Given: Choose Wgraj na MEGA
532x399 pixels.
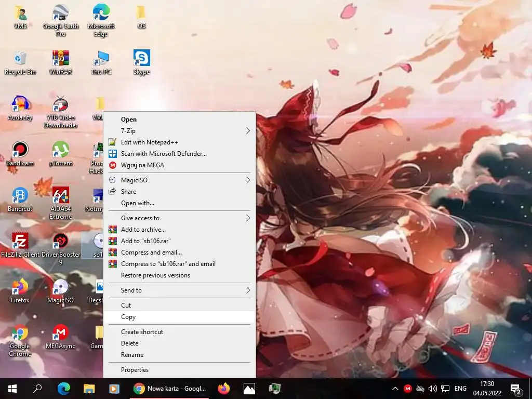Looking at the screenshot, I should click(179, 165).
